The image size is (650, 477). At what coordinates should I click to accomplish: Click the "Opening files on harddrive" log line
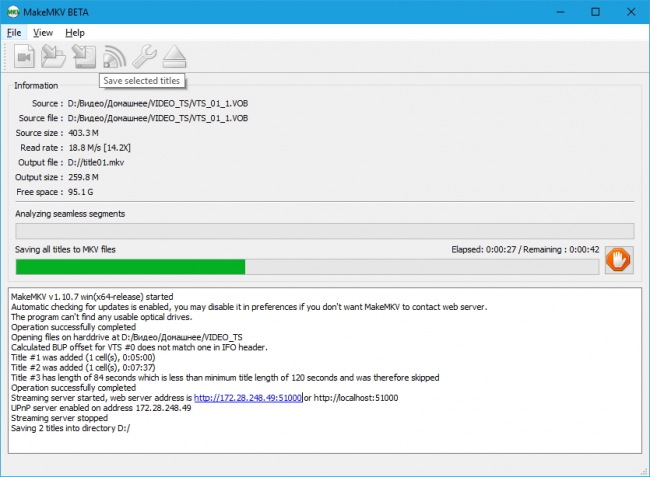(x=127, y=337)
